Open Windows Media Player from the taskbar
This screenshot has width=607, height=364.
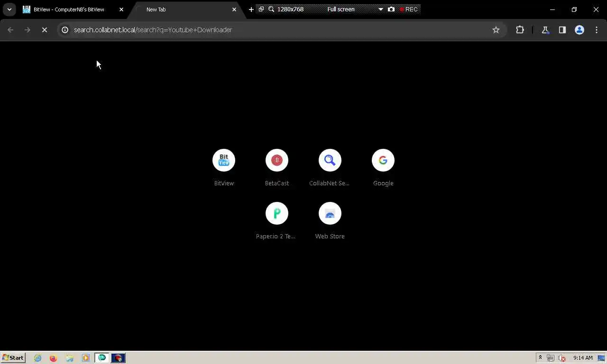tap(86, 358)
